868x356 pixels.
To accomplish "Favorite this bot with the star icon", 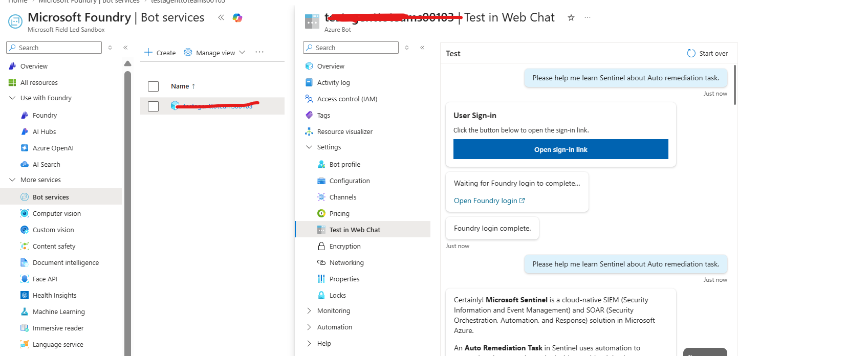I will coord(571,18).
